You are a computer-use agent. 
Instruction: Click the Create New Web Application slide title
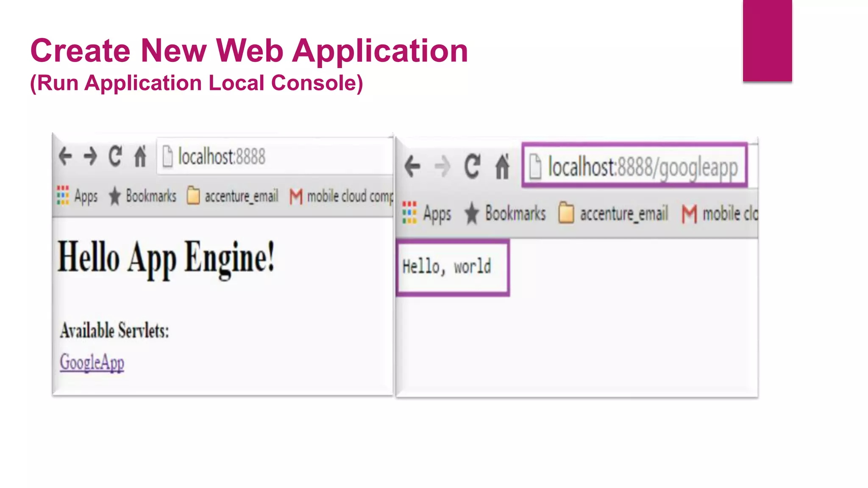(249, 51)
